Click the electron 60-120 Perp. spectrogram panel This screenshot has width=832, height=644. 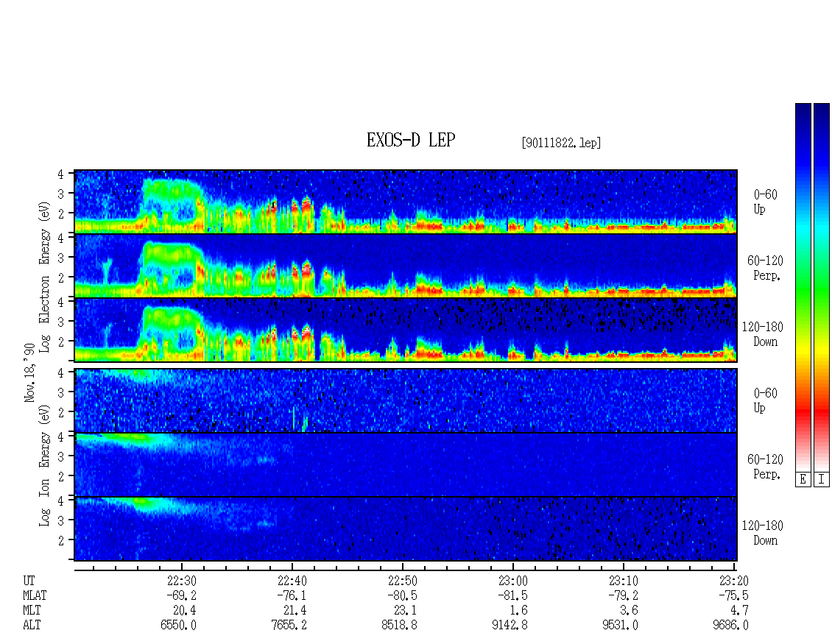point(406,266)
